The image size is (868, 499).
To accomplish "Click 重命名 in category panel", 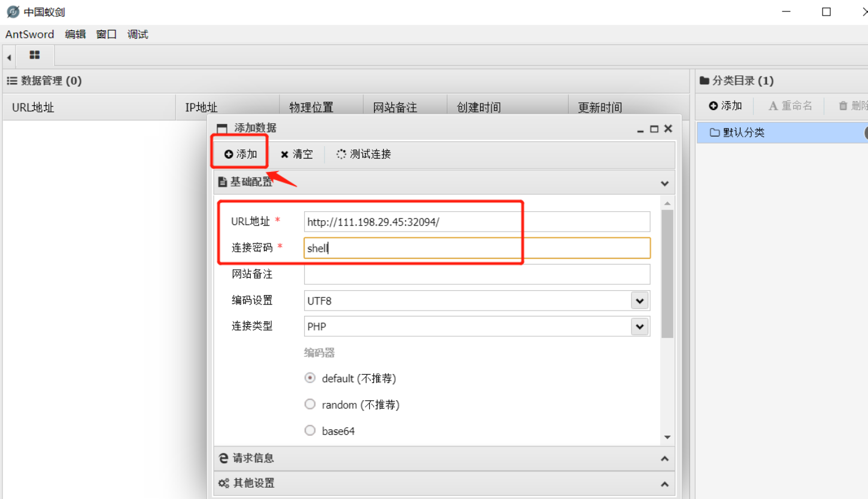I will [x=791, y=106].
